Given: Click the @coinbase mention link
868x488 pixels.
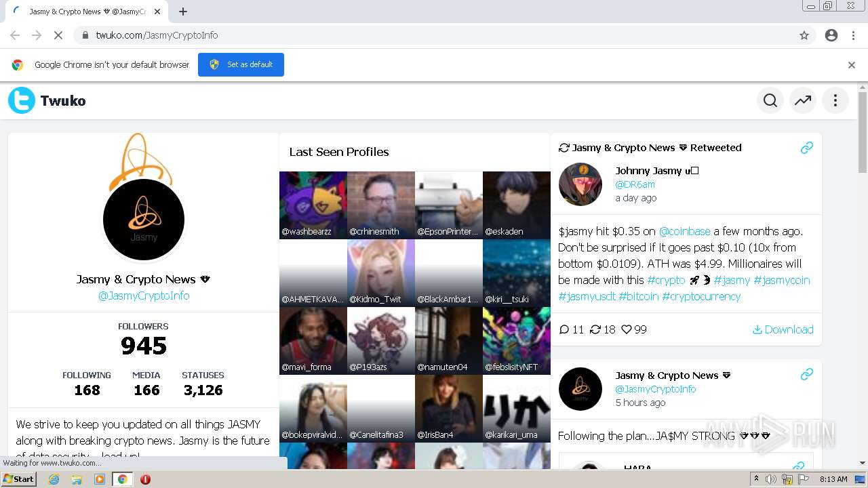Looking at the screenshot, I should pyautogui.click(x=684, y=231).
